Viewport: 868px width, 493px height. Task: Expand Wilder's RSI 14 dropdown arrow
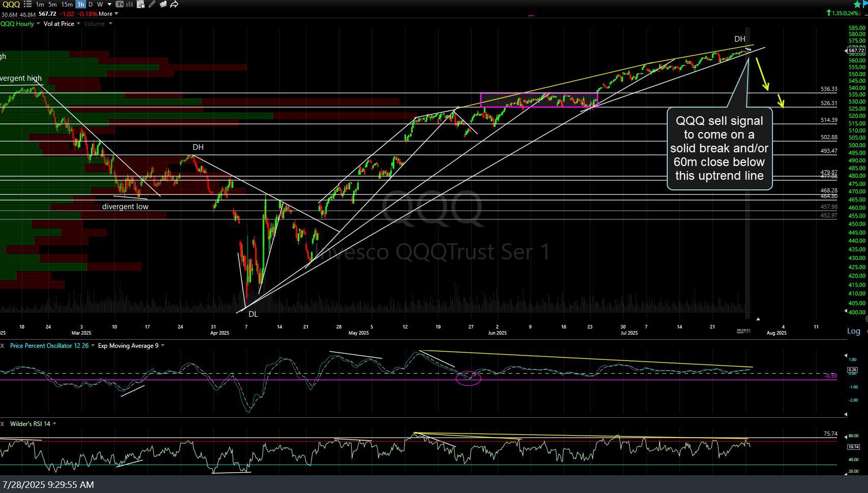[x=54, y=423]
